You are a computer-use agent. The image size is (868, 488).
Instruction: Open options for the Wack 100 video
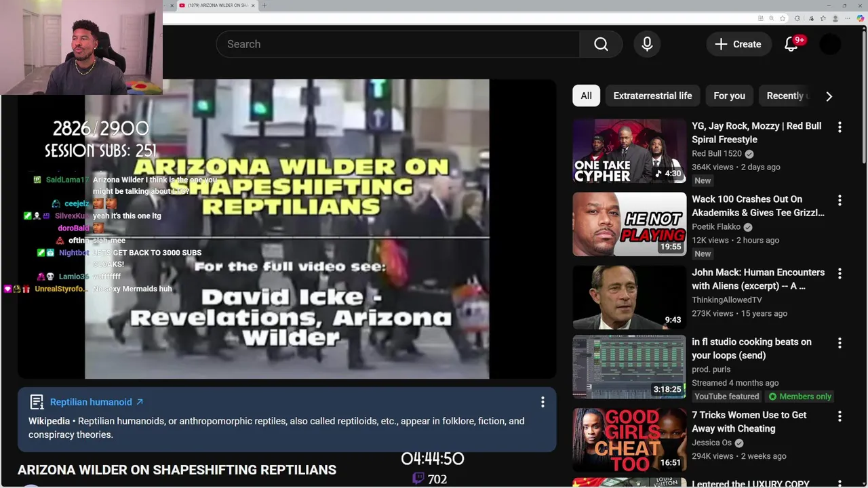click(x=840, y=200)
